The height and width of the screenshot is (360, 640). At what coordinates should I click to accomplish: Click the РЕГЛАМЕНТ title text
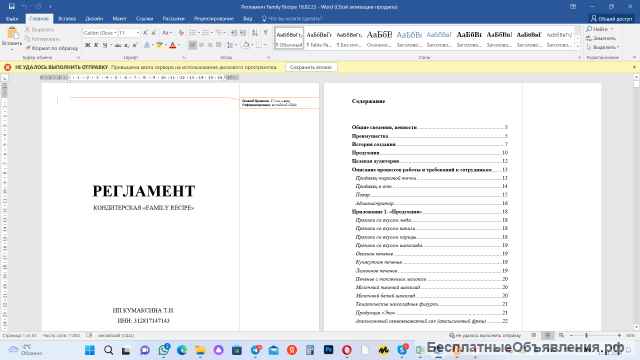point(144,191)
